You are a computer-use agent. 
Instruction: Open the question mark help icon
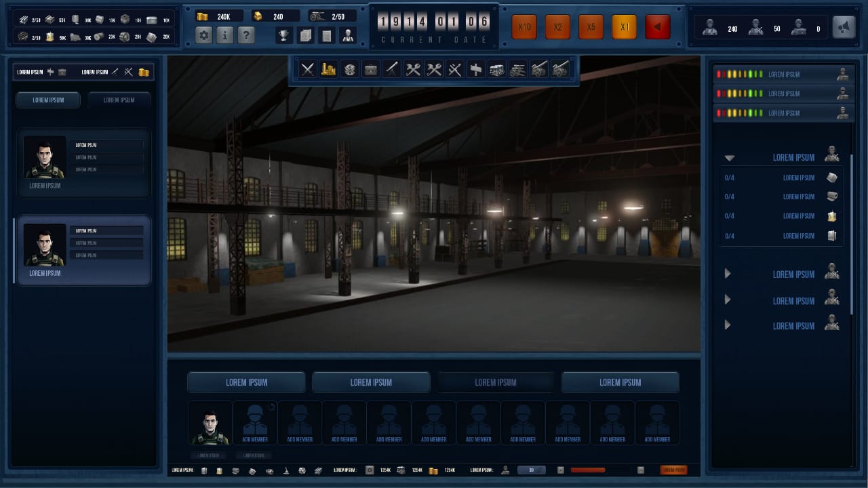pos(246,35)
